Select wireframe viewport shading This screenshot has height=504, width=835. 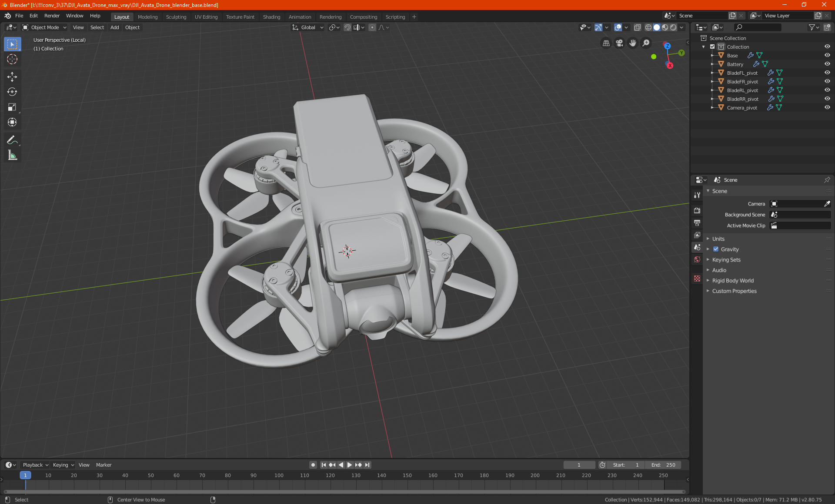click(648, 27)
